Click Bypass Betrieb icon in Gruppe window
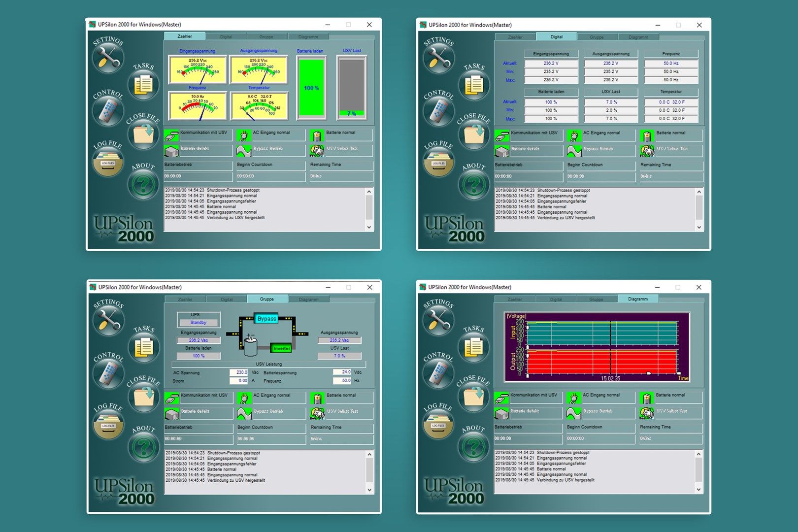This screenshot has width=798, height=532. point(244,413)
